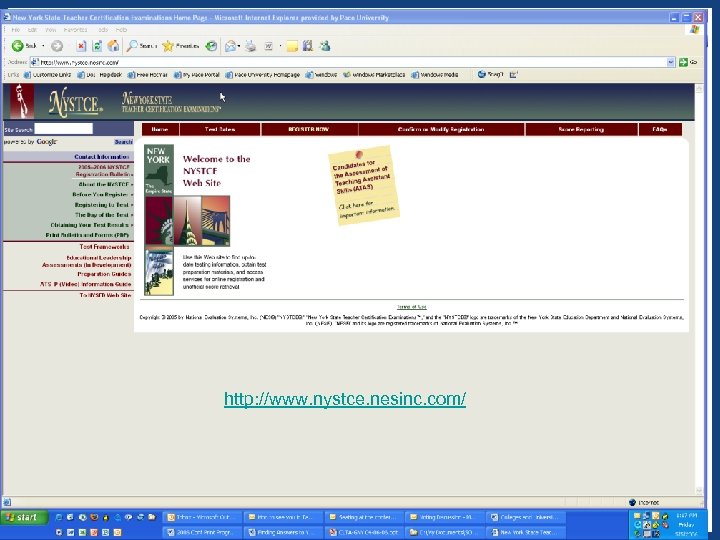Click the yellow ATAS sticky note
This screenshot has height=540, width=720.
[x=364, y=186]
